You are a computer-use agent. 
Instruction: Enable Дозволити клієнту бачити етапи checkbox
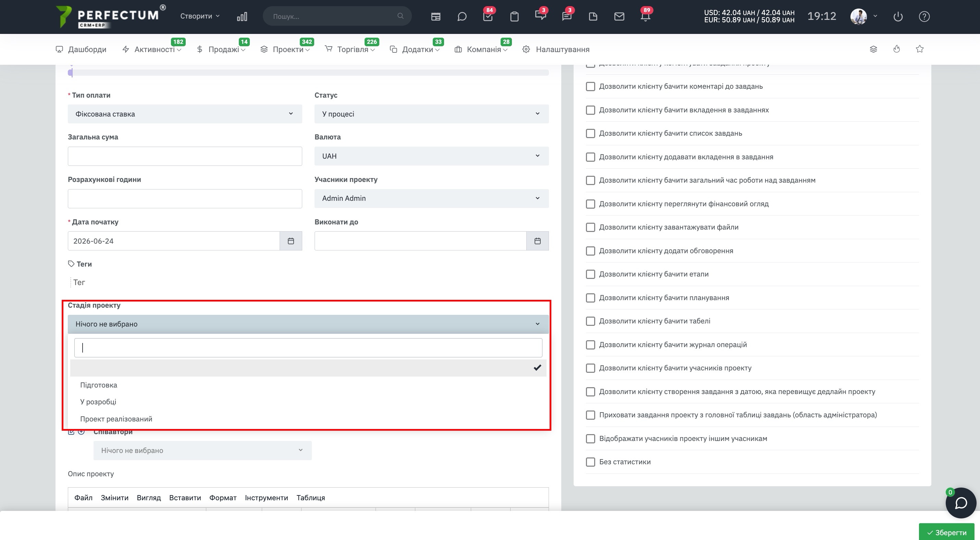tap(590, 274)
